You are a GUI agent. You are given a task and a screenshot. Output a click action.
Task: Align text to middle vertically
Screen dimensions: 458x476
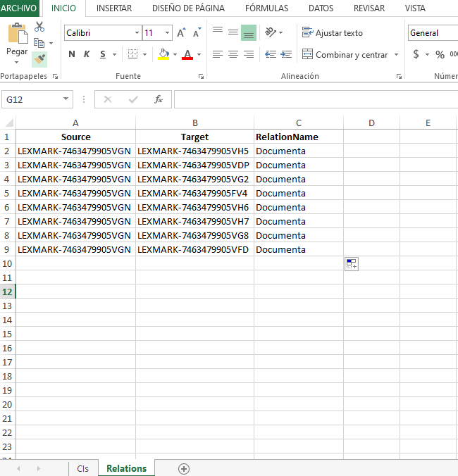233,32
